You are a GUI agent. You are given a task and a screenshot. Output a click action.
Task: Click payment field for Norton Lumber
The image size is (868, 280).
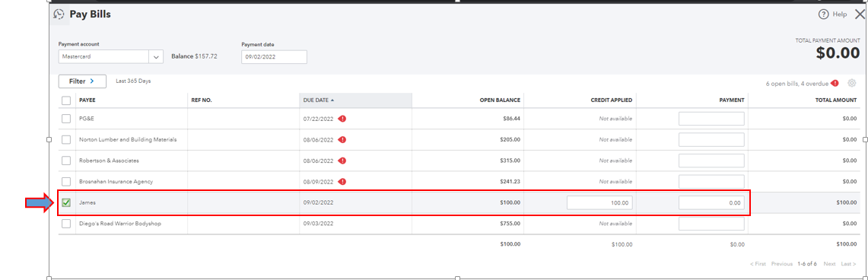coord(711,139)
